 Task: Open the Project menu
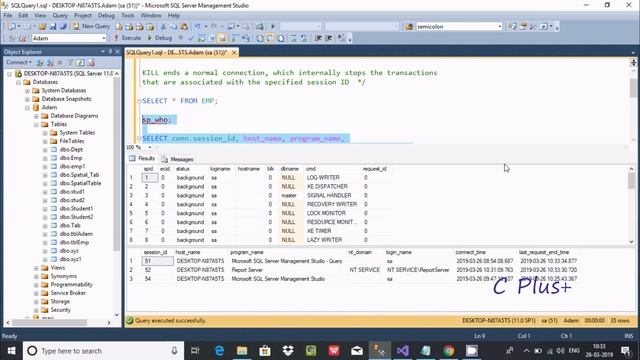click(x=83, y=16)
